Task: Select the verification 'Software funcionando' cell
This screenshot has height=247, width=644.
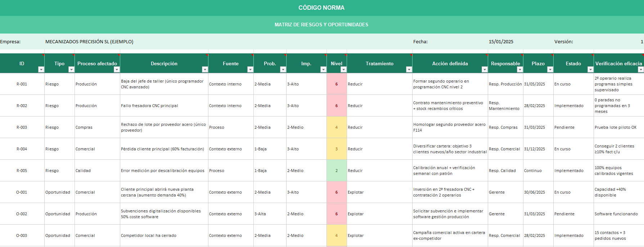Action: click(x=619, y=214)
